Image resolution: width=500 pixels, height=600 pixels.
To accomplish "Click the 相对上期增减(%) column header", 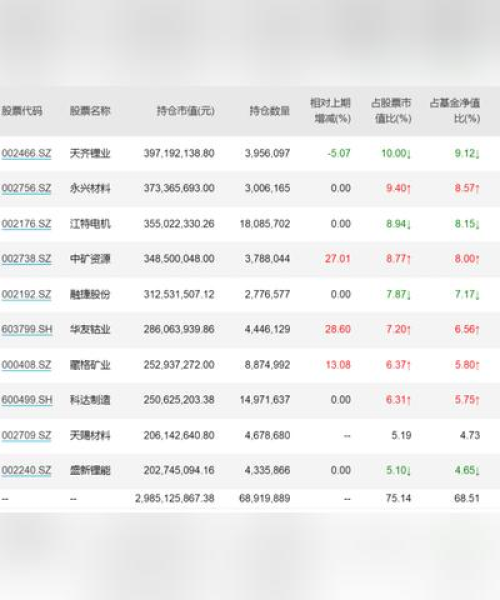I will tap(331, 111).
